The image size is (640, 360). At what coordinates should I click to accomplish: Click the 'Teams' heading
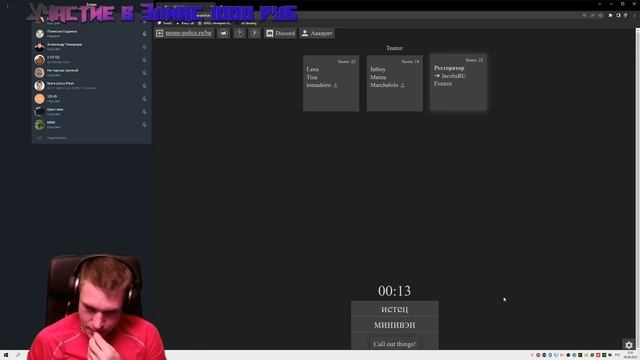point(394,48)
